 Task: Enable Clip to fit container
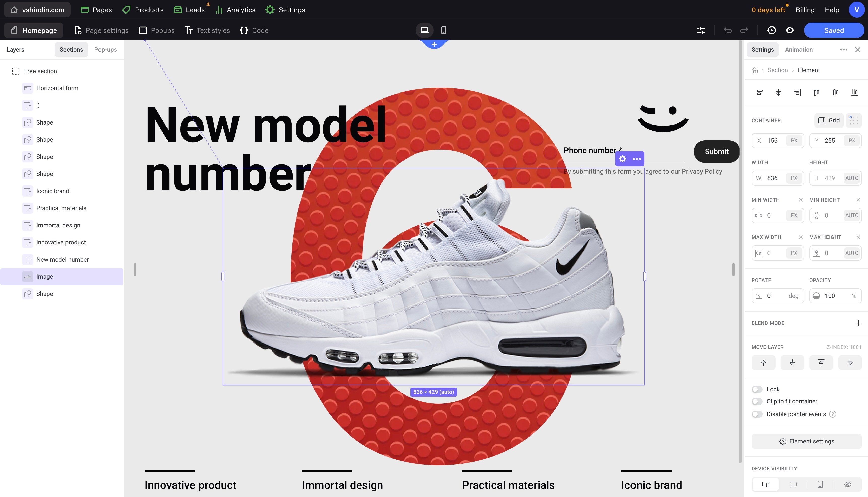pos(757,401)
